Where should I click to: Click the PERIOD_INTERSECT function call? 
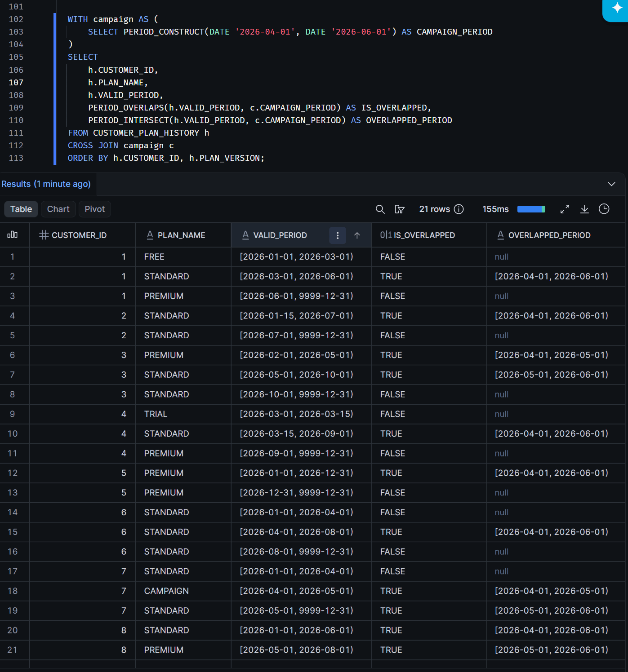click(x=217, y=120)
